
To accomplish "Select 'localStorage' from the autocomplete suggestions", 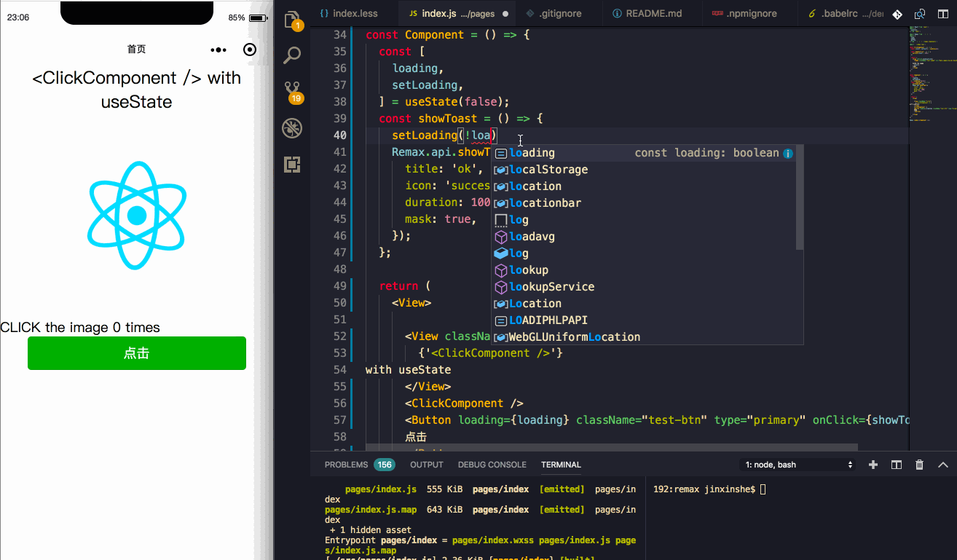I will (548, 169).
